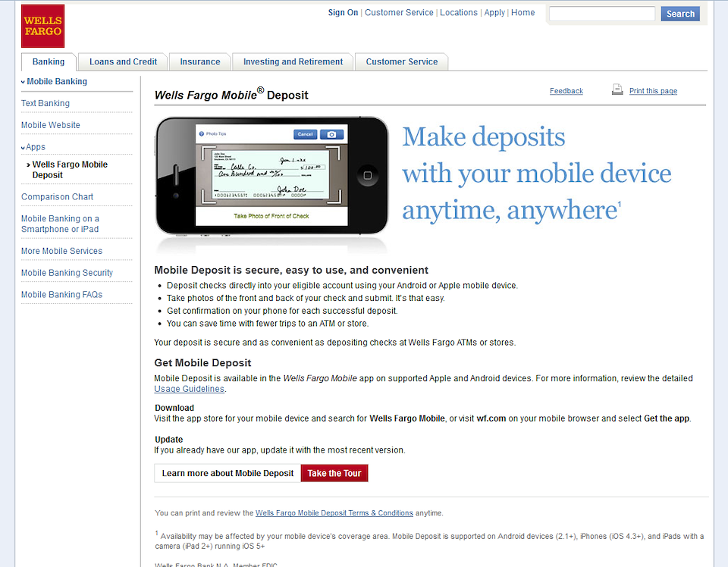This screenshot has height=567, width=728.
Task: Select the Investing and Retirement tab
Action: pos(293,61)
